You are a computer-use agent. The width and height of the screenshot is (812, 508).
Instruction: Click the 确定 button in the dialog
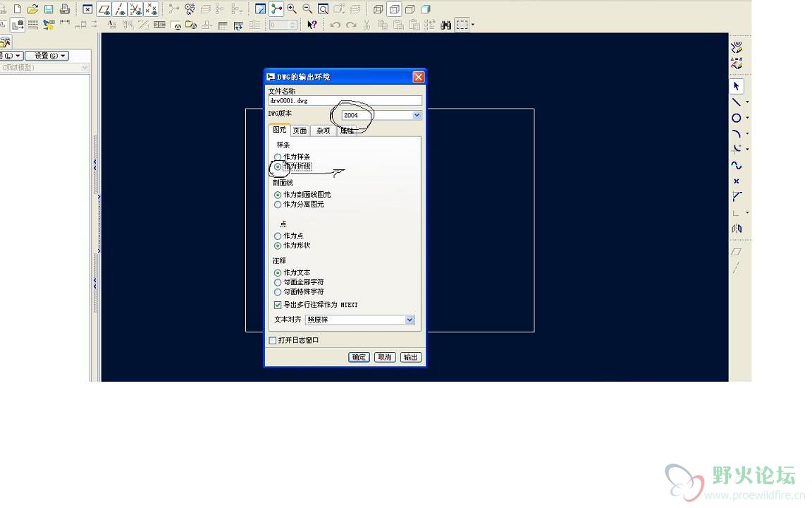(359, 357)
